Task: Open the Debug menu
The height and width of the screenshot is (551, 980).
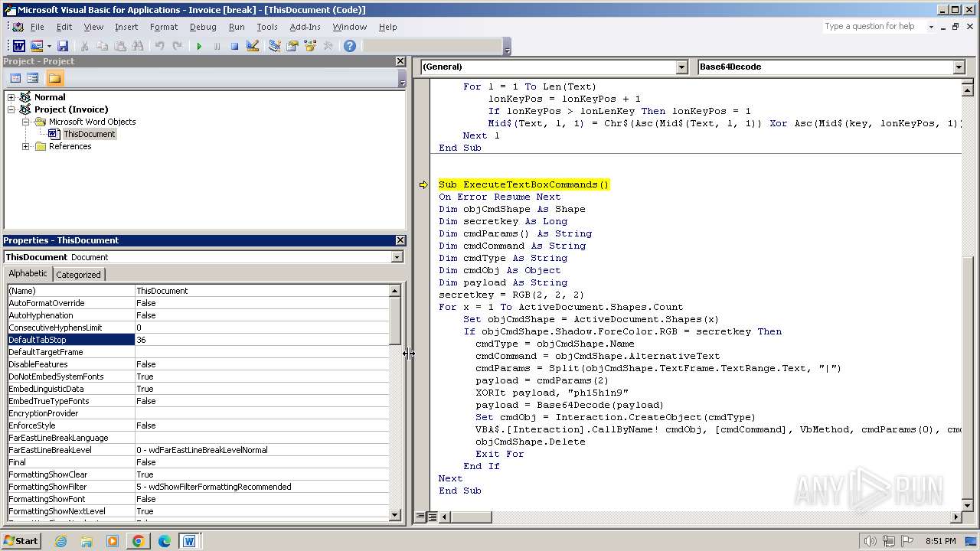Action: [x=203, y=27]
